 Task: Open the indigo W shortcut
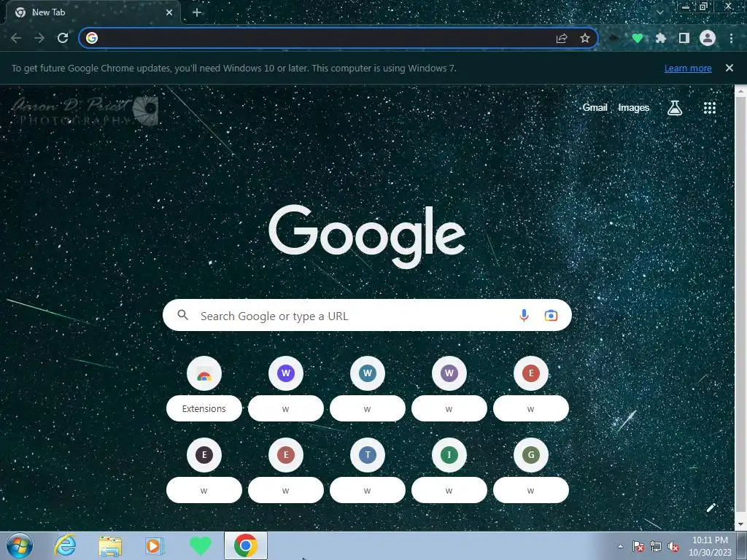pyautogui.click(x=286, y=388)
